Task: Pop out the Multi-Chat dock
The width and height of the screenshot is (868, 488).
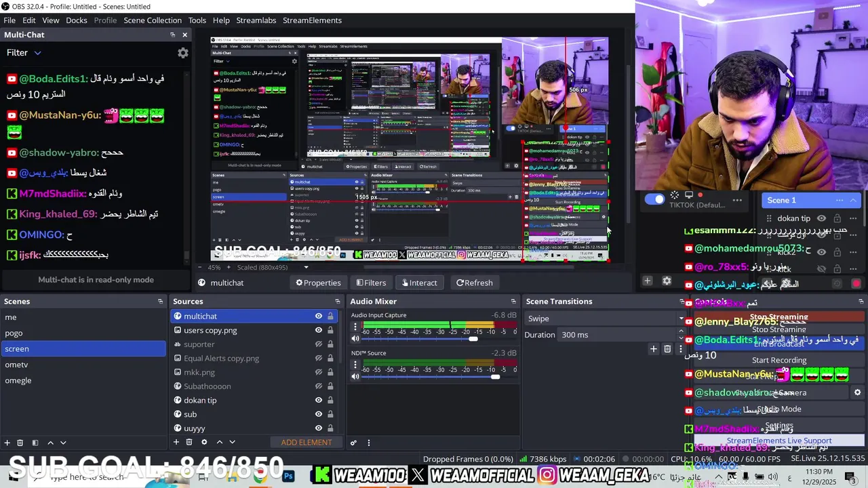Action: (172, 35)
